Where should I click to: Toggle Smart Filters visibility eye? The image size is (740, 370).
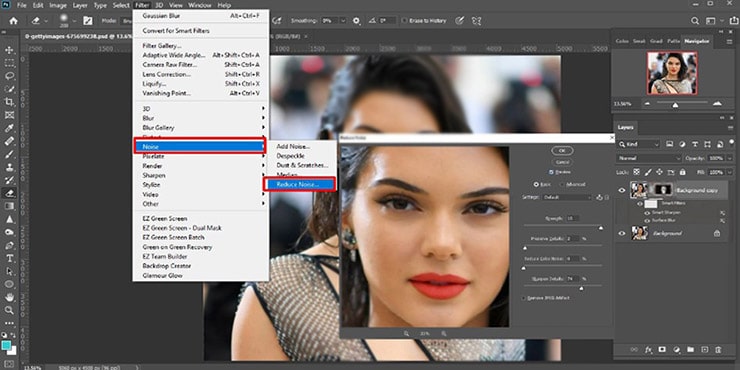(x=640, y=204)
